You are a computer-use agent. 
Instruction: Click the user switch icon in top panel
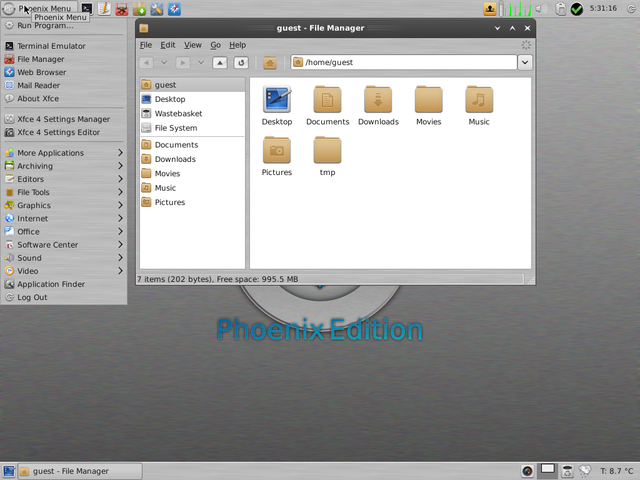click(490, 9)
